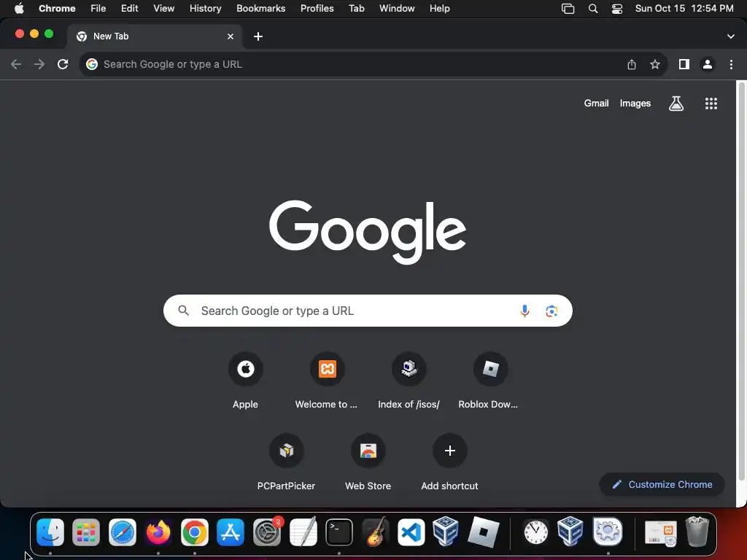This screenshot has width=747, height=560.
Task: Open the Bookmarks menu
Action: point(261,9)
